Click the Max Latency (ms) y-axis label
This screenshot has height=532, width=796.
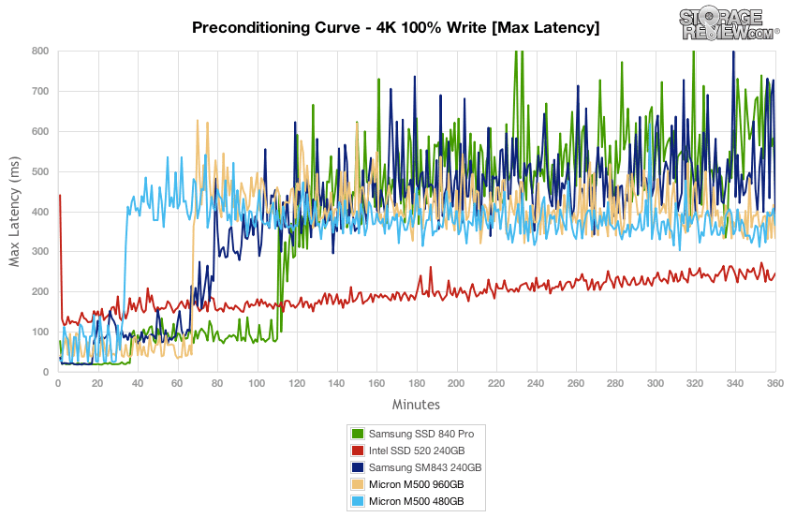click(x=14, y=212)
